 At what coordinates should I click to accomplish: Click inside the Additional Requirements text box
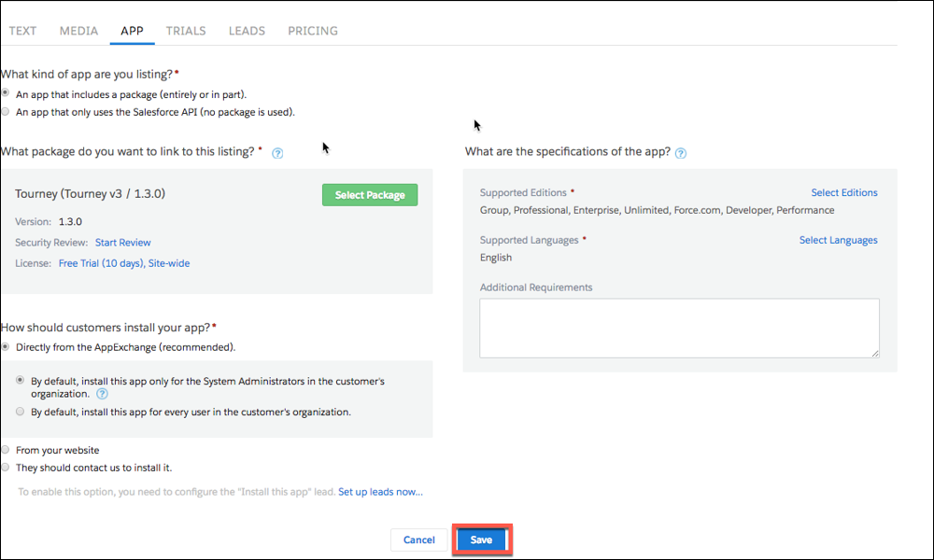tap(679, 328)
